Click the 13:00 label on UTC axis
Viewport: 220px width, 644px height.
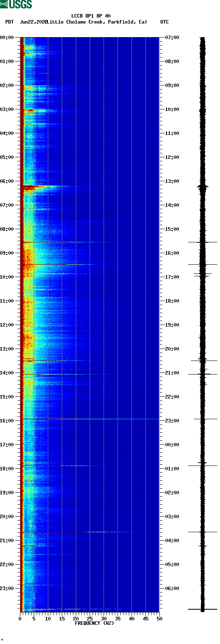click(172, 181)
